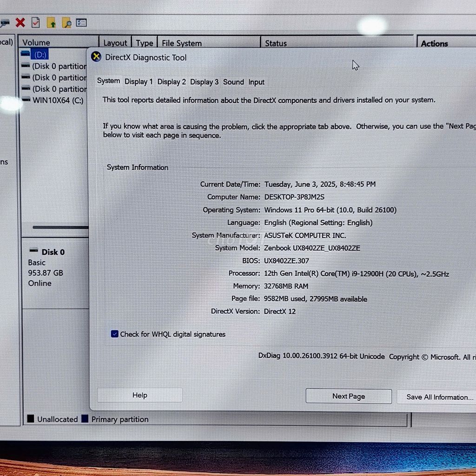Sort by the Type column header
This screenshot has width=476, height=476.
point(145,43)
